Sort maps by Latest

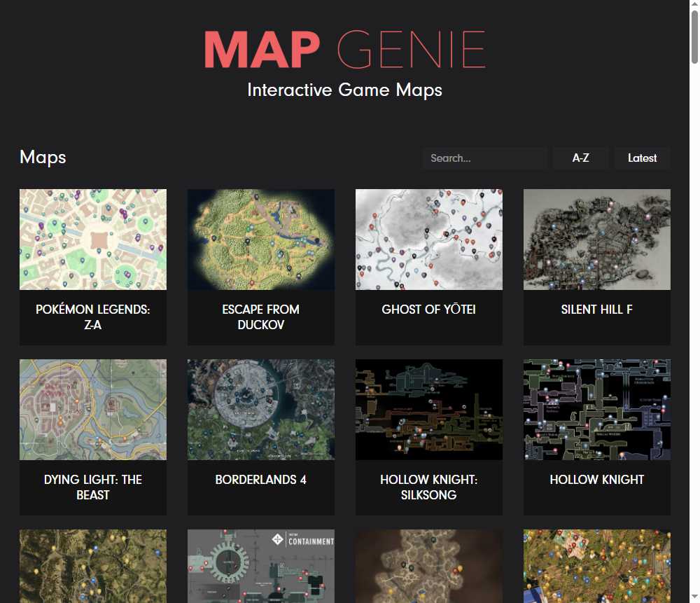(642, 158)
